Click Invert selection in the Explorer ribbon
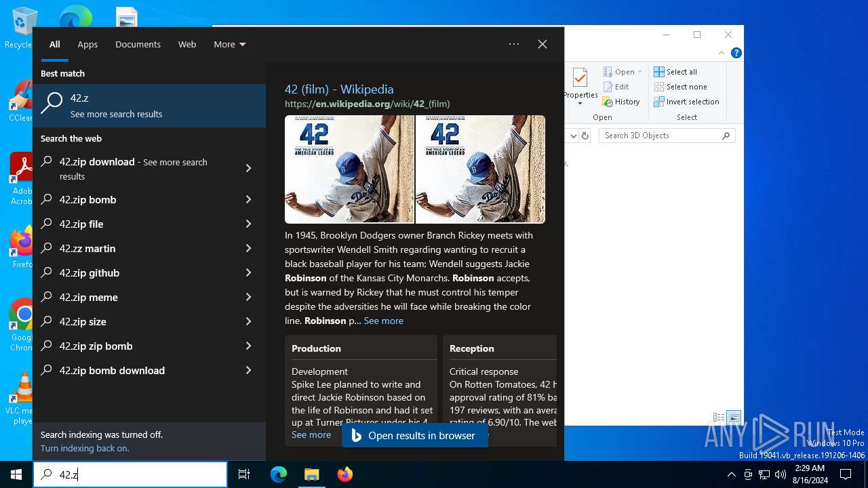Screen dimensions: 868x488 coord(686,102)
